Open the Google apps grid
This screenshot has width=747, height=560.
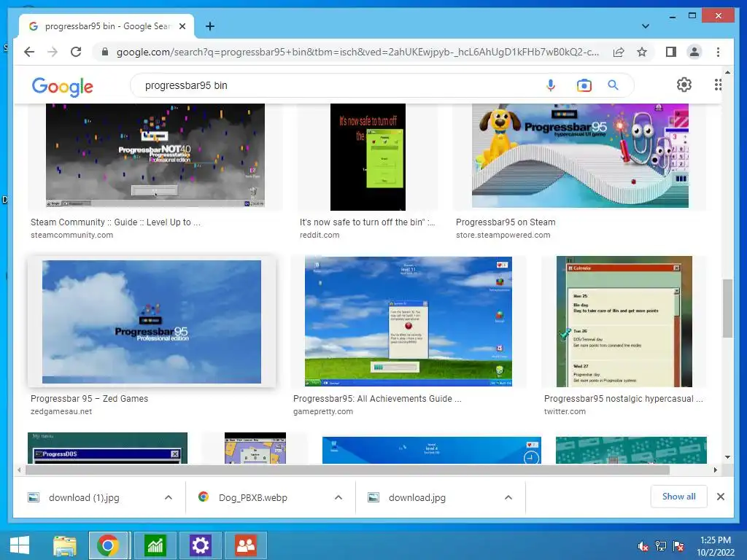(718, 85)
